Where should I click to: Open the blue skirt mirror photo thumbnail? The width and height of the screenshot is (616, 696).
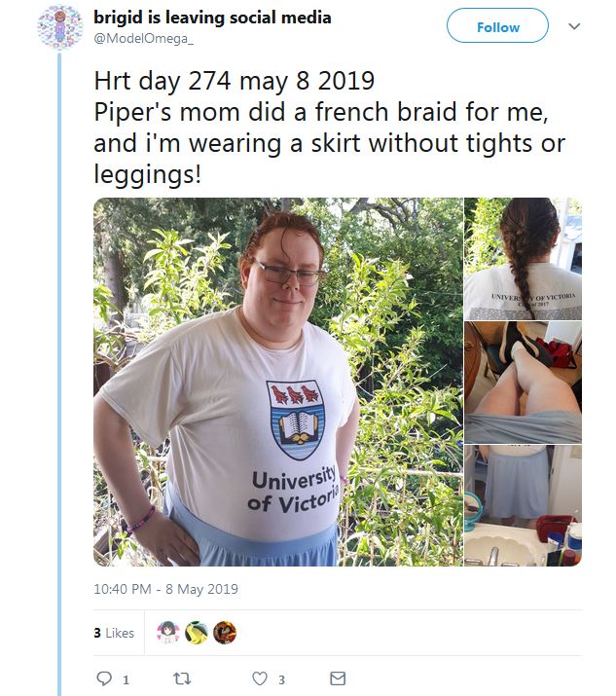click(523, 505)
